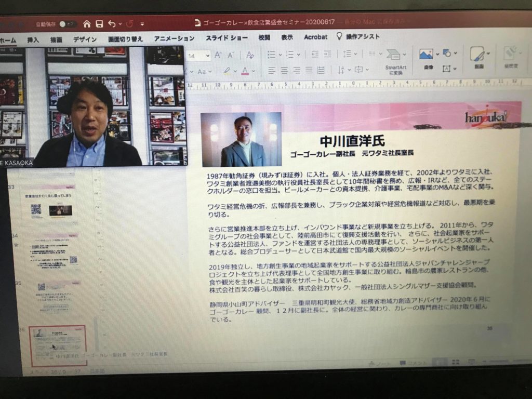Click the Zoom video window of KASAOKA
Image resolution: width=532 pixels, height=399 pixels.
(x=92, y=107)
